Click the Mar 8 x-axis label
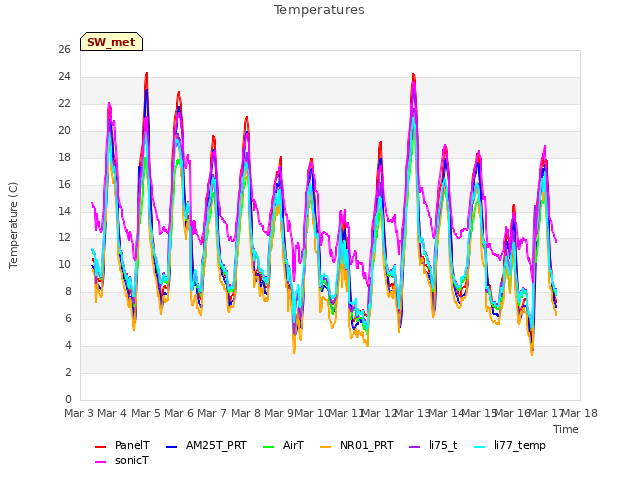640x480 pixels. [246, 413]
